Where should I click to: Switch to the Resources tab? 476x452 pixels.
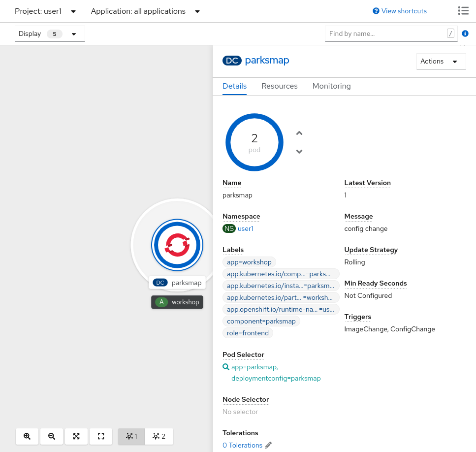click(280, 86)
